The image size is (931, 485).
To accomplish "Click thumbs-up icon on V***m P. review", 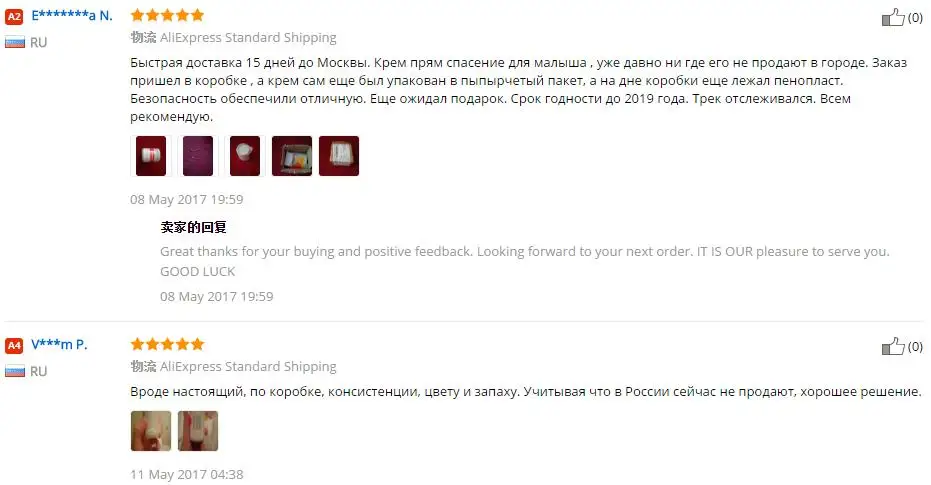I will 893,346.
